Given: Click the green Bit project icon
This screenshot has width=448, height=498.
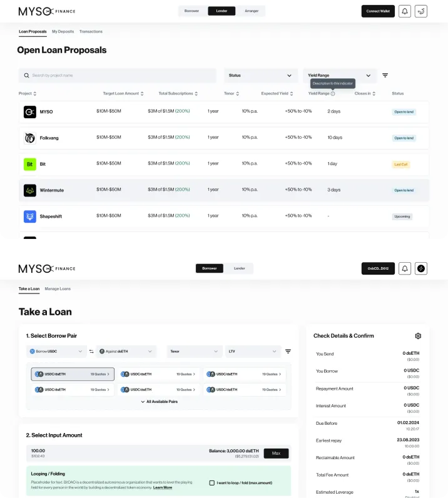Looking at the screenshot, I should pyautogui.click(x=30, y=164).
